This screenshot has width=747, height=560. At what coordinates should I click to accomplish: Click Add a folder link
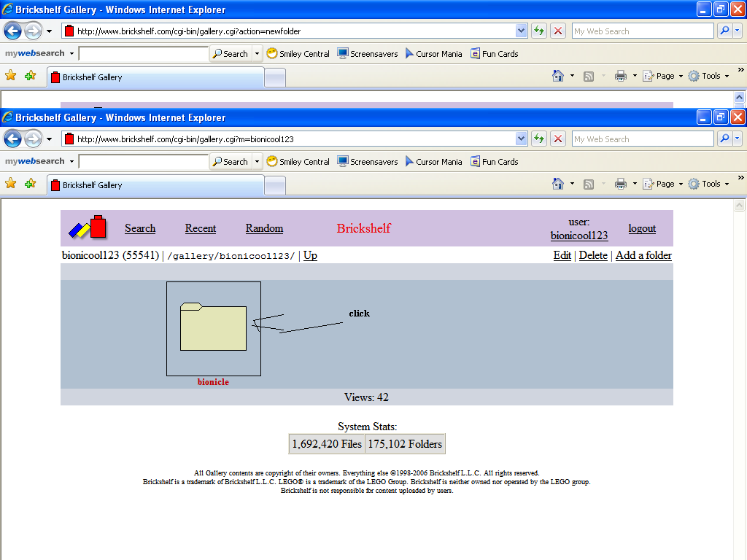[643, 255]
